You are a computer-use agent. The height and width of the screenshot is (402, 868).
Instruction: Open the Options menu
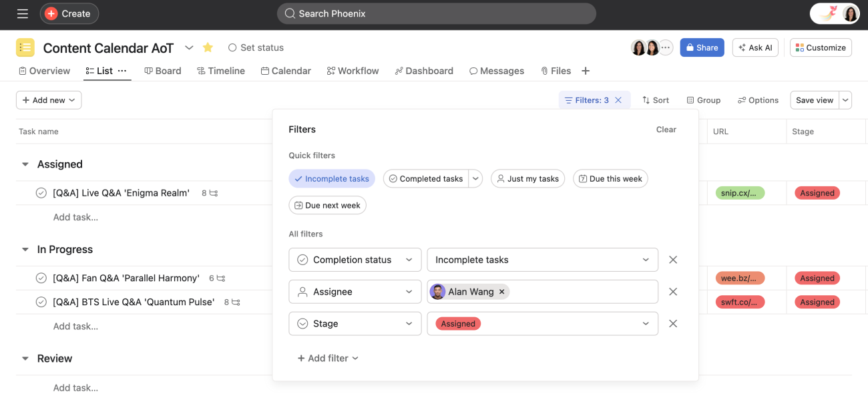click(758, 99)
